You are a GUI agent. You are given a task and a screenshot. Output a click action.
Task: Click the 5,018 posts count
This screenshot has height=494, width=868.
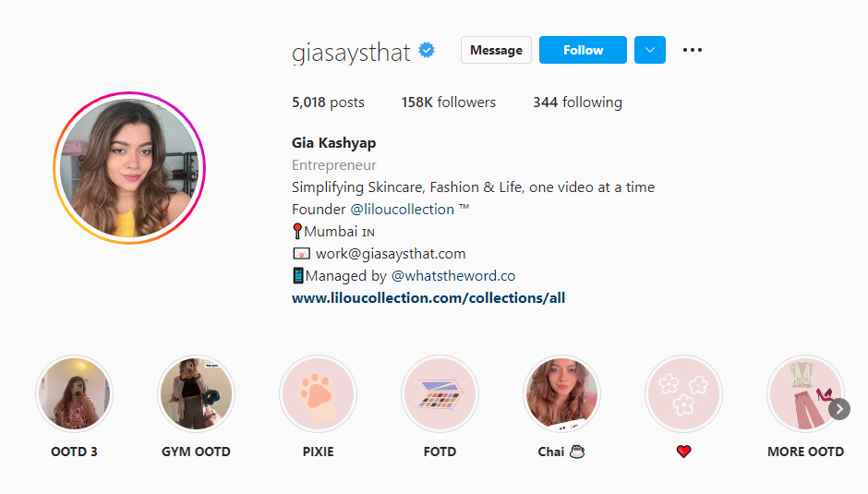click(328, 102)
